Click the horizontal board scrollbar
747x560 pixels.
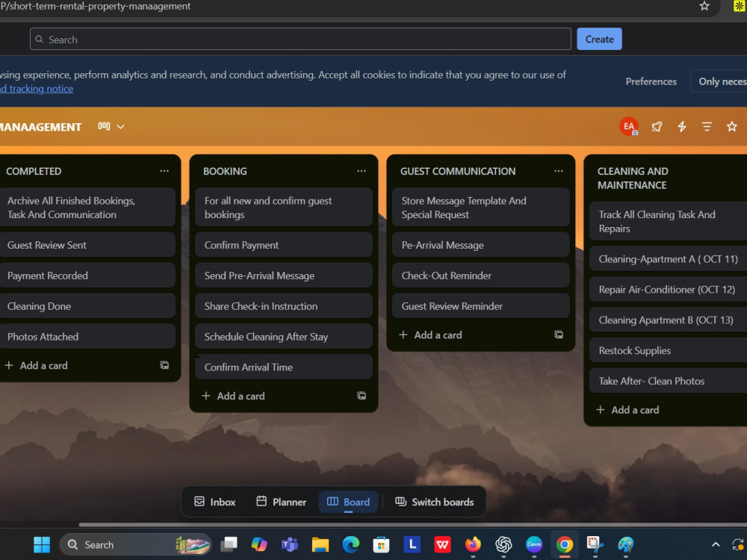tap(412, 525)
